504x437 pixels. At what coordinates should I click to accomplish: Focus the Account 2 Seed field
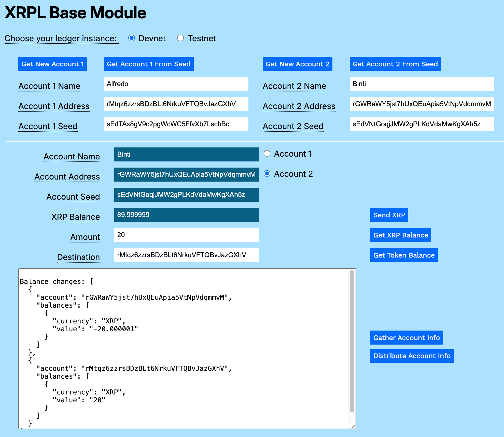[x=422, y=124]
